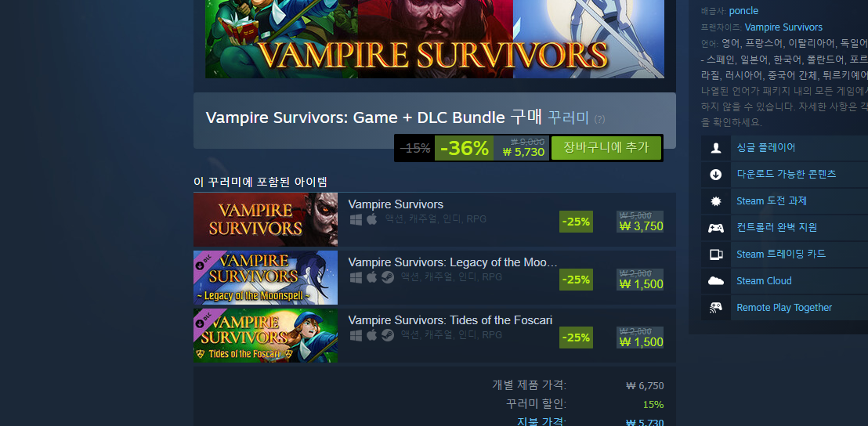
Task: Click the Steam Cloud icon
Action: (x=716, y=281)
